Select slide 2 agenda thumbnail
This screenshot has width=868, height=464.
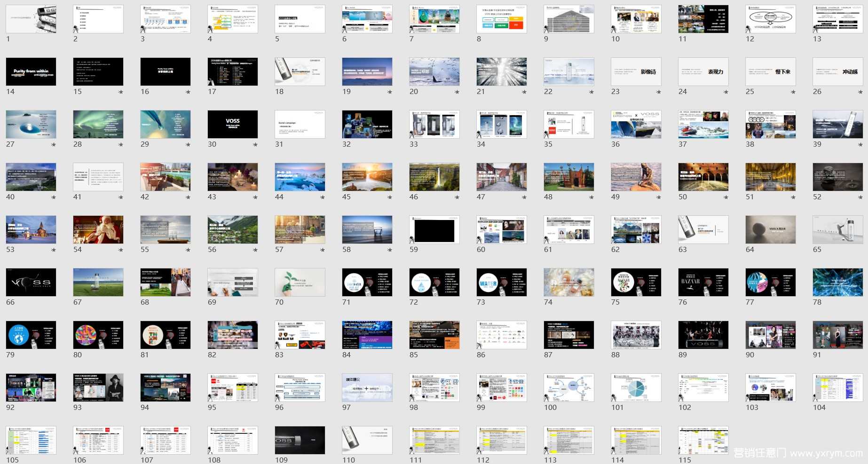coord(98,19)
